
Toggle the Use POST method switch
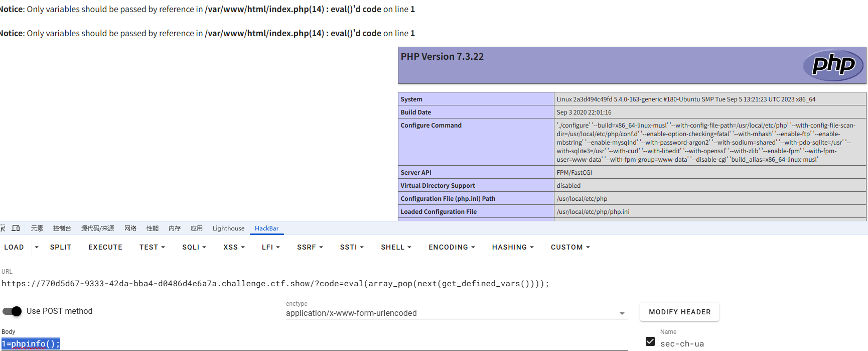coord(13,311)
